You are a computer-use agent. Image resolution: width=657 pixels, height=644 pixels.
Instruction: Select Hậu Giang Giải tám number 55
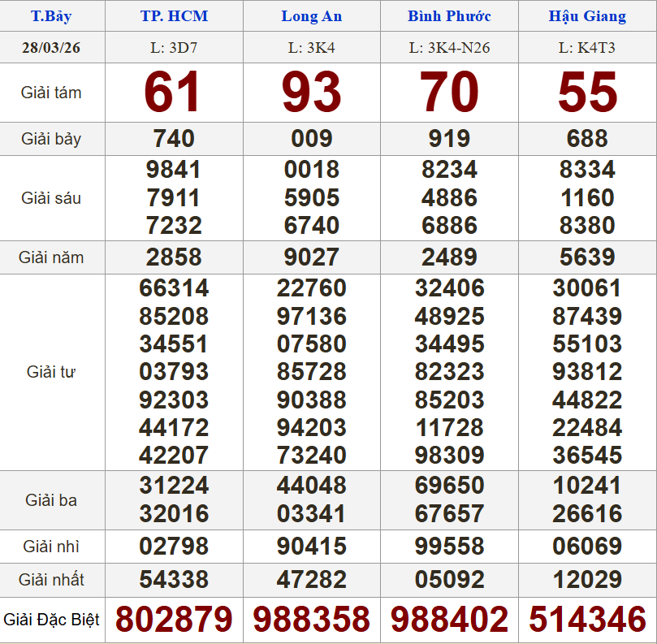pos(587,93)
